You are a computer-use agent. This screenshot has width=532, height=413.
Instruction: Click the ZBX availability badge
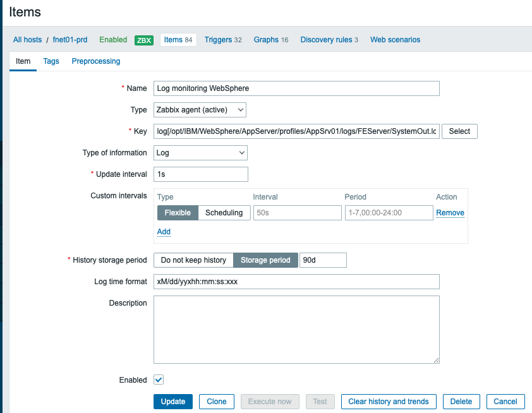point(144,40)
